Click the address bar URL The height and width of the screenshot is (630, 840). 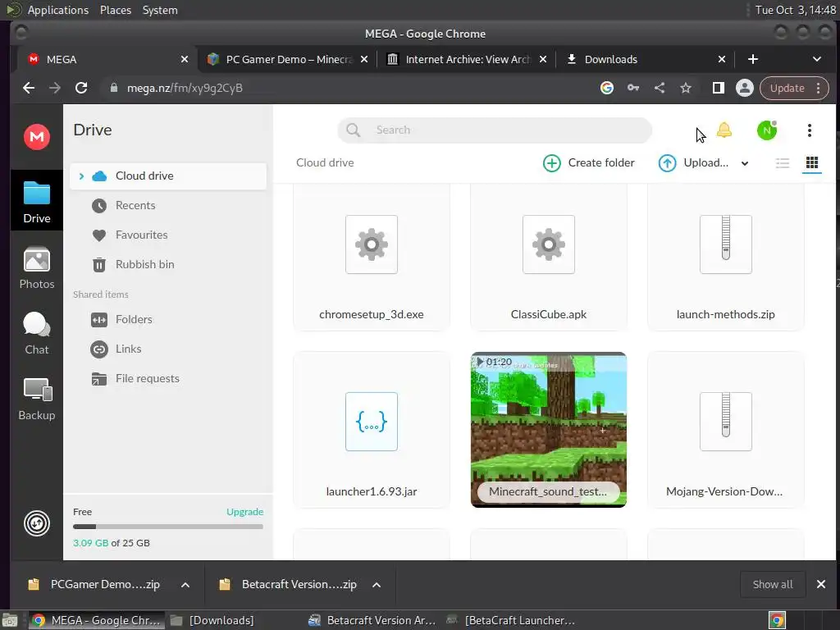point(185,88)
